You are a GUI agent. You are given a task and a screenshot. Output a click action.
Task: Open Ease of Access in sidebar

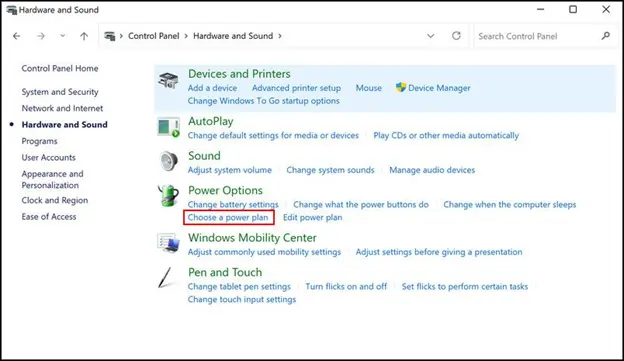click(49, 217)
